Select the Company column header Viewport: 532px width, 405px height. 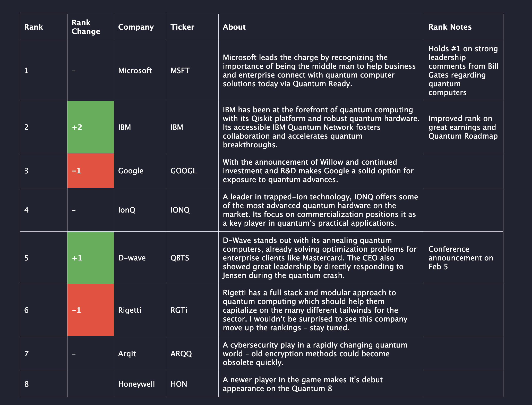click(136, 27)
